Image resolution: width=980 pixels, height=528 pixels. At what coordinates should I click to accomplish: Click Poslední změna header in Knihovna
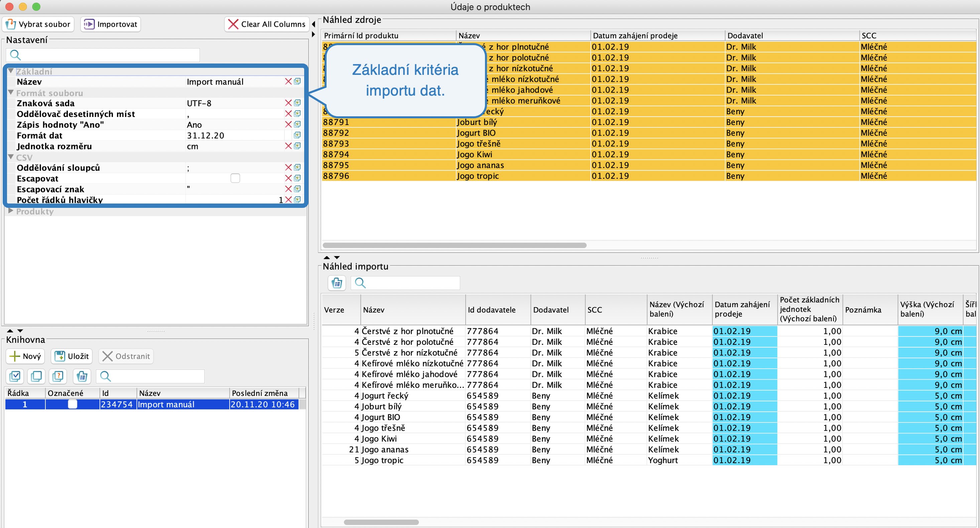pos(264,393)
